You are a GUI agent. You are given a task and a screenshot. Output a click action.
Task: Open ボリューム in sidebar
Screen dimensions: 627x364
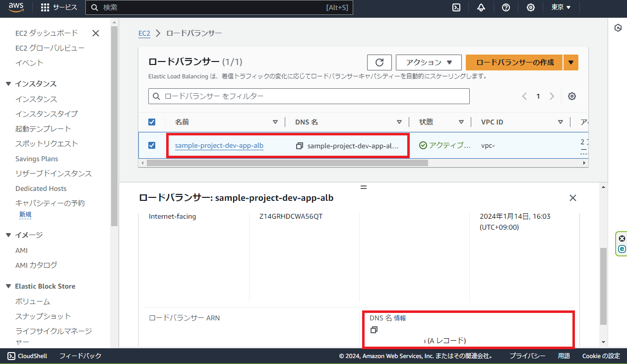tap(33, 302)
